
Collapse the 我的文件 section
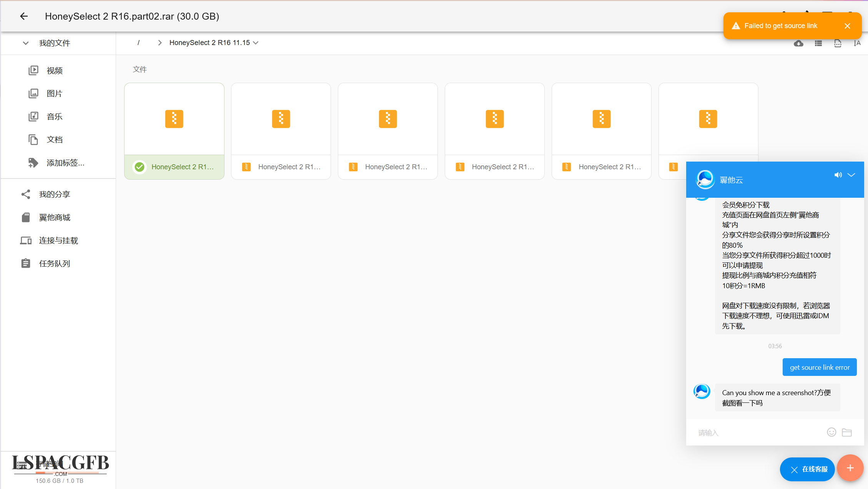pyautogui.click(x=26, y=43)
